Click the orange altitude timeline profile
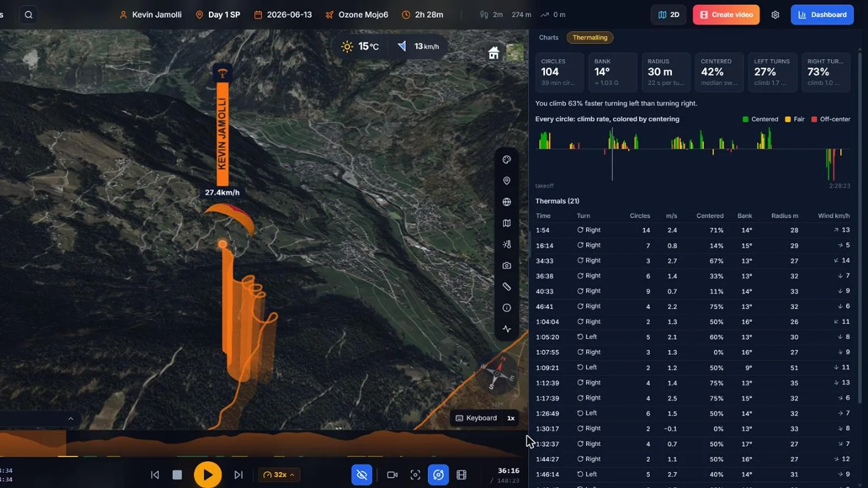Image resolution: width=868 pixels, height=488 pixels. pos(260,444)
